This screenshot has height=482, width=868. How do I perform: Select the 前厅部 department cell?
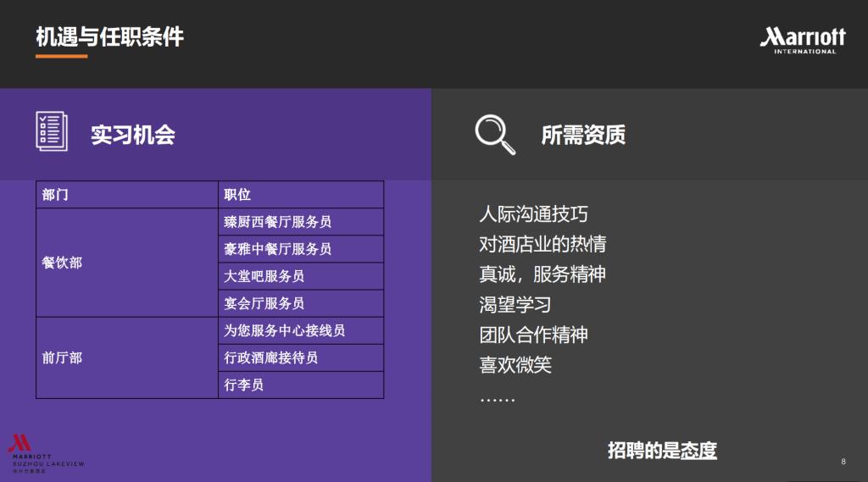(126, 357)
